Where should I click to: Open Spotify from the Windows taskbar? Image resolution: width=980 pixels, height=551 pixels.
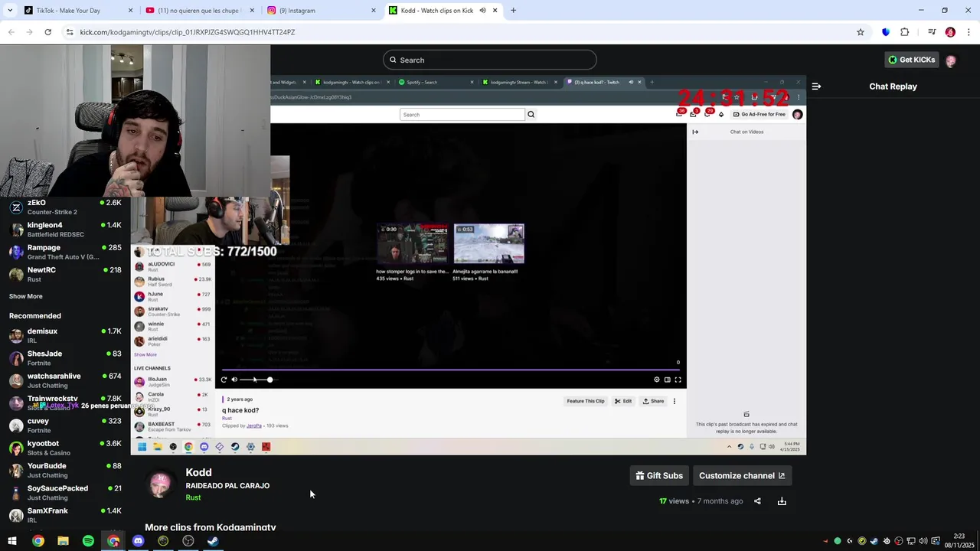(88, 541)
